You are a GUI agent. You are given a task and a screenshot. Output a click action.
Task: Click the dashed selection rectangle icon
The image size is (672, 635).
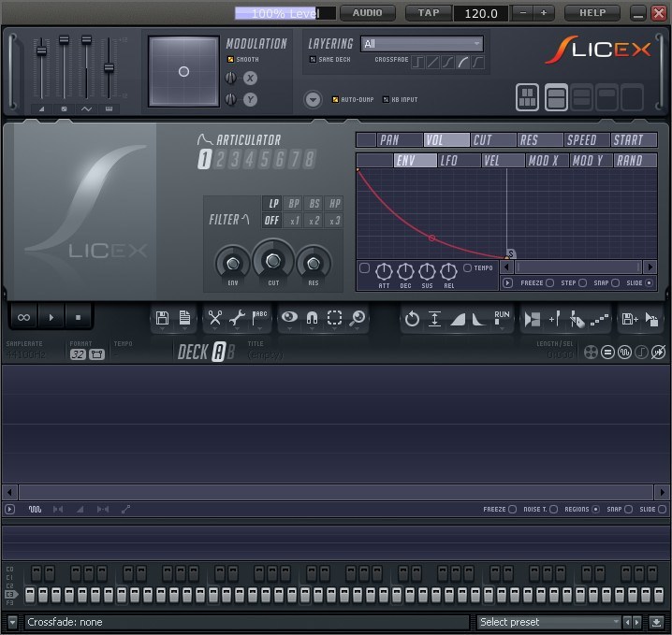click(334, 318)
